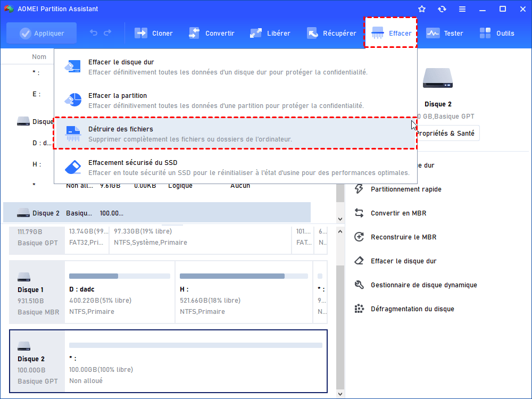
Task: Click the Cloner arrow icon
Action: click(141, 33)
